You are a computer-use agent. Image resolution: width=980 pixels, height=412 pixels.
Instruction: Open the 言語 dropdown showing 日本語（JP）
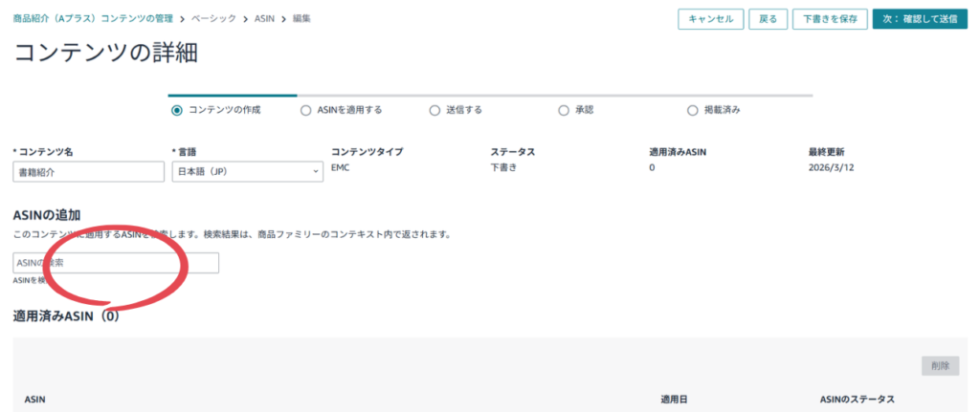pyautogui.click(x=247, y=172)
